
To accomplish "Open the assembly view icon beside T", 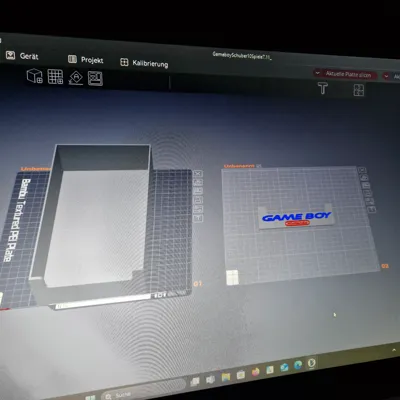I will 359,90.
